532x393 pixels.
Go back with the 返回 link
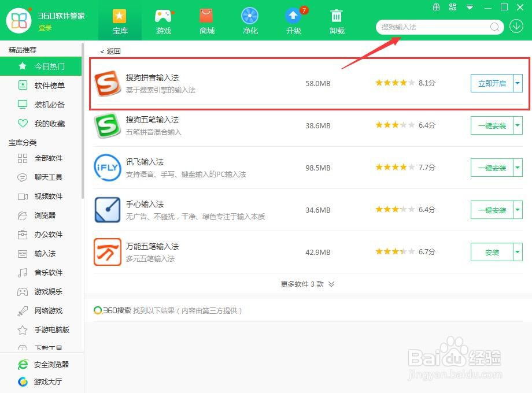pos(110,51)
